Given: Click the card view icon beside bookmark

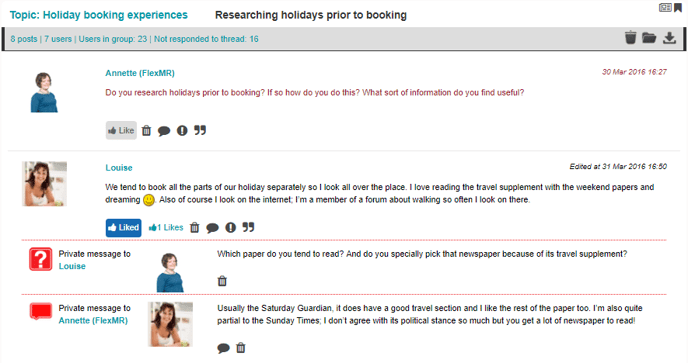Looking at the screenshot, I should pos(665,7).
